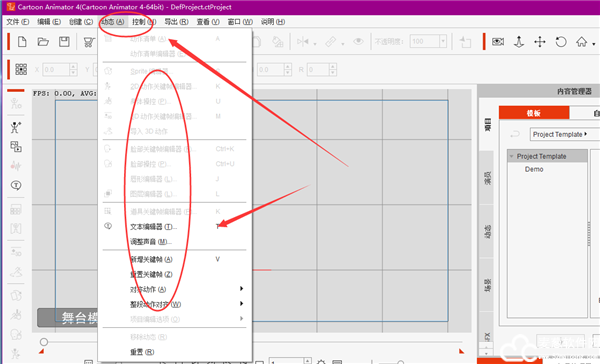Open project with the folder icon
The width and height of the screenshot is (600, 364).
tap(43, 41)
